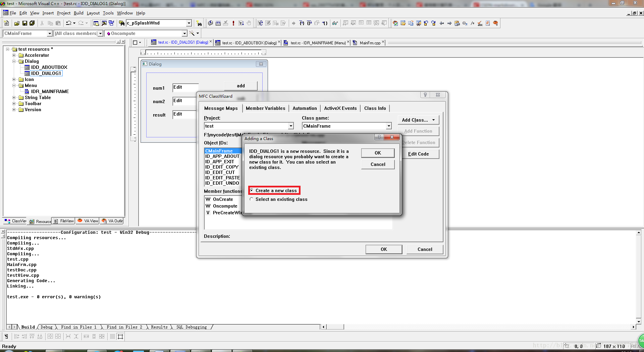The width and height of the screenshot is (644, 352).
Task: Toggle the Workspace window icon
Action: [x=96, y=23]
